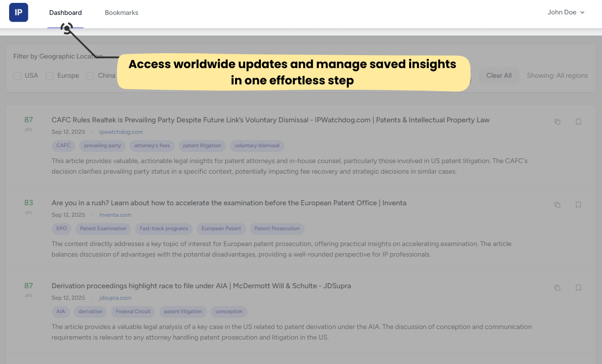602x364 pixels.
Task: Toggle the China region checkbox
Action: click(90, 76)
